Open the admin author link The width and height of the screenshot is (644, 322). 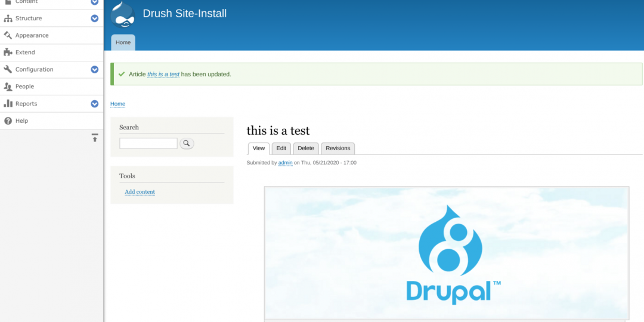click(285, 163)
